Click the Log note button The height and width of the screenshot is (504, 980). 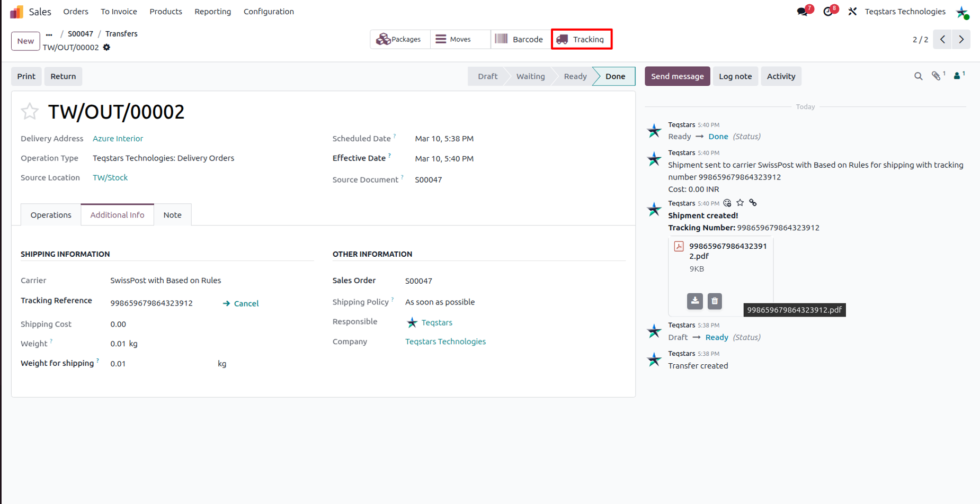pyautogui.click(x=735, y=76)
